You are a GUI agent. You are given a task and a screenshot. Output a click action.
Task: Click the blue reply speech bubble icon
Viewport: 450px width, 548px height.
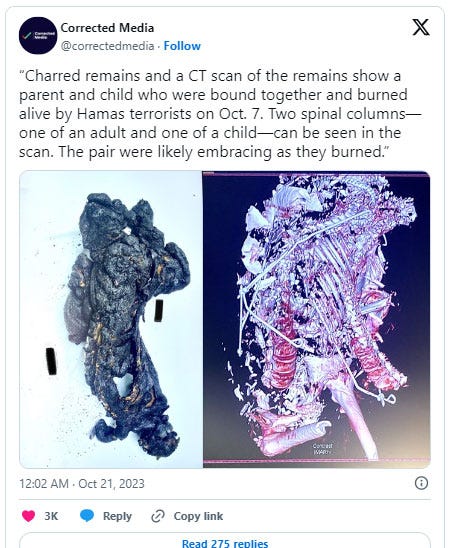[x=87, y=516]
